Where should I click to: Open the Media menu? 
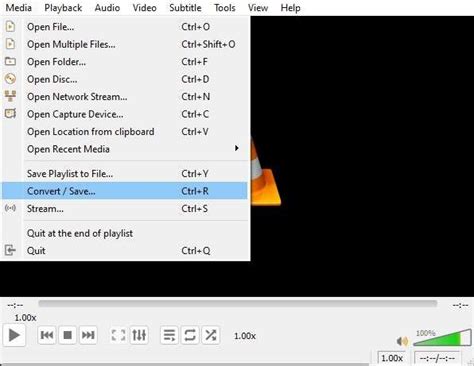tap(19, 7)
